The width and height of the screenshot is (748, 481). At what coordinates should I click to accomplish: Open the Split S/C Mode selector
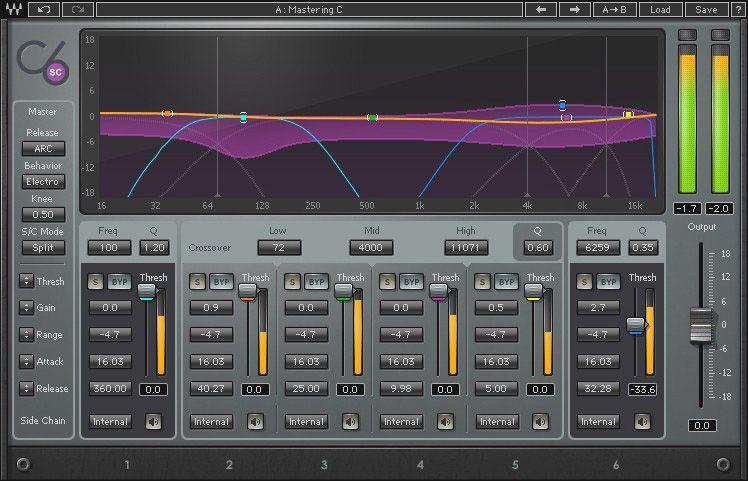coord(43,248)
